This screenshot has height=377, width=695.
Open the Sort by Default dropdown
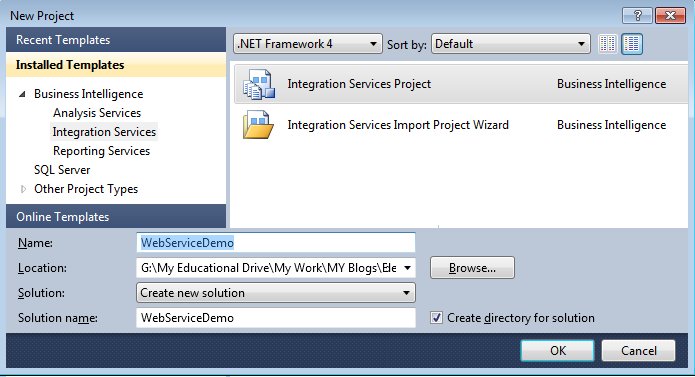[511, 44]
